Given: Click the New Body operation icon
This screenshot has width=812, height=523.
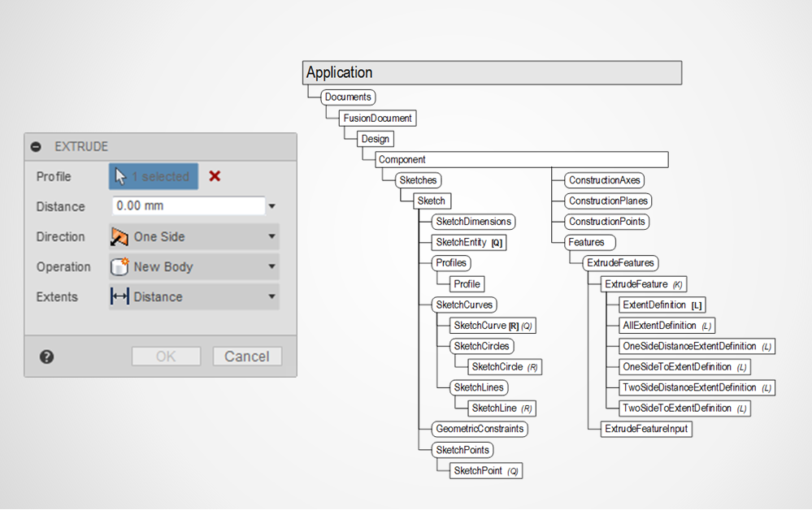Looking at the screenshot, I should click(x=120, y=267).
